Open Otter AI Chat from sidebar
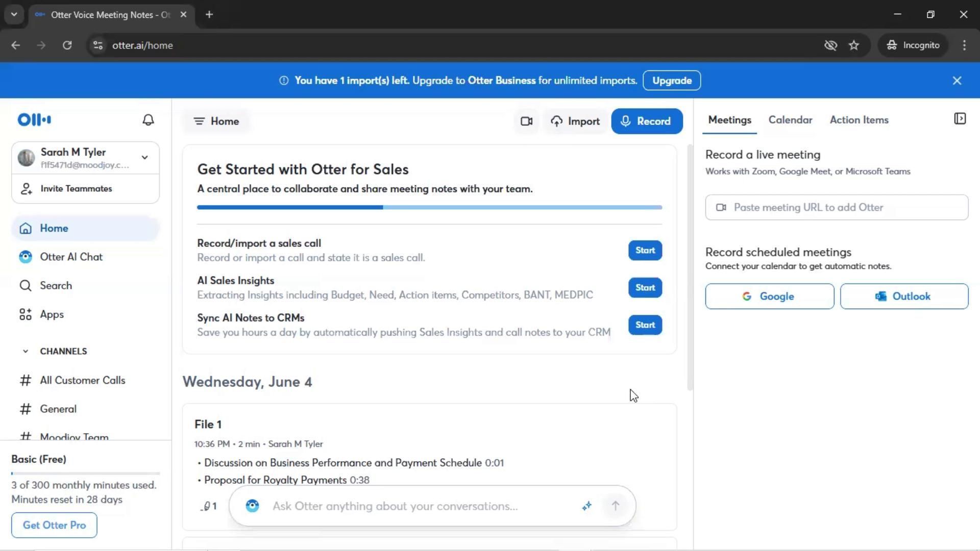The height and width of the screenshot is (551, 980). tap(71, 257)
